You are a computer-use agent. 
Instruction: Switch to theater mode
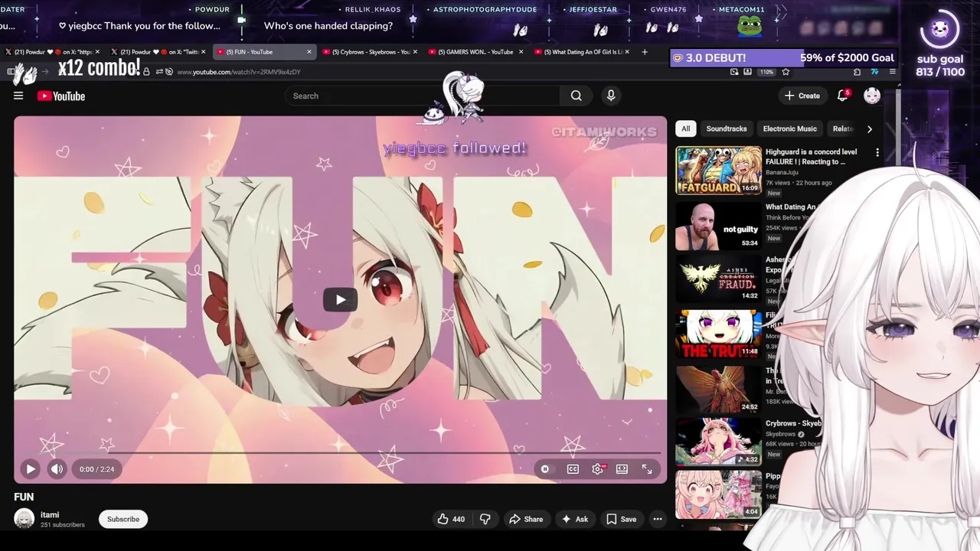point(622,469)
